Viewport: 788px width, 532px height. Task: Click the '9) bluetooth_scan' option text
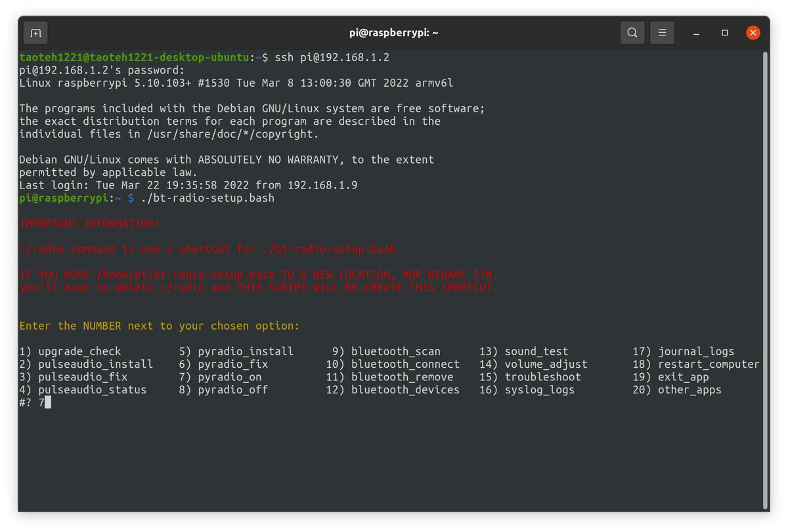click(x=386, y=351)
